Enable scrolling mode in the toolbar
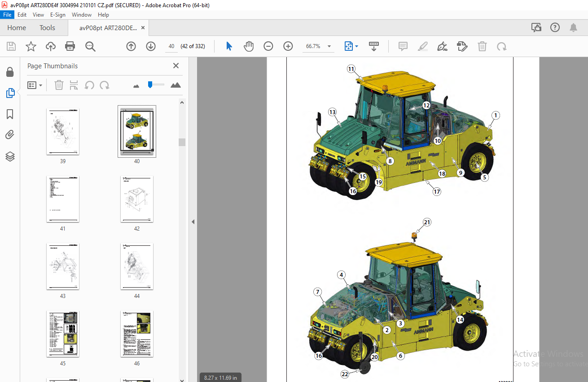Screen dimensions: 588x382 click(374, 46)
